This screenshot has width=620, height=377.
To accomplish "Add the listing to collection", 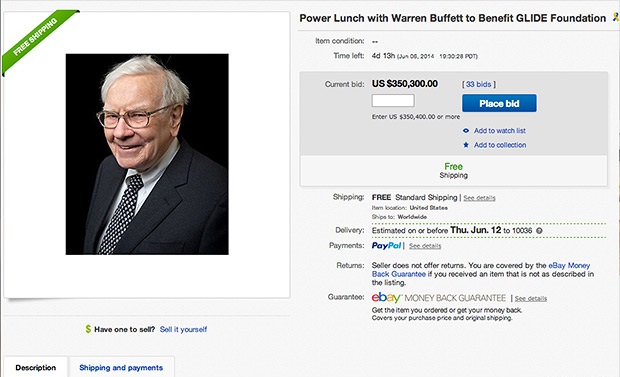I will point(500,145).
